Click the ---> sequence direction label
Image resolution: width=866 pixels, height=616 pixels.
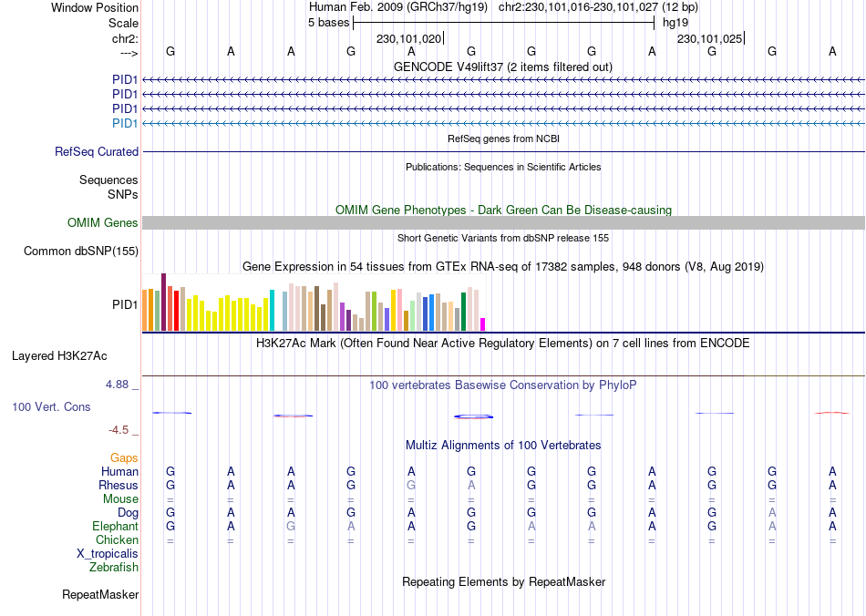click(129, 53)
